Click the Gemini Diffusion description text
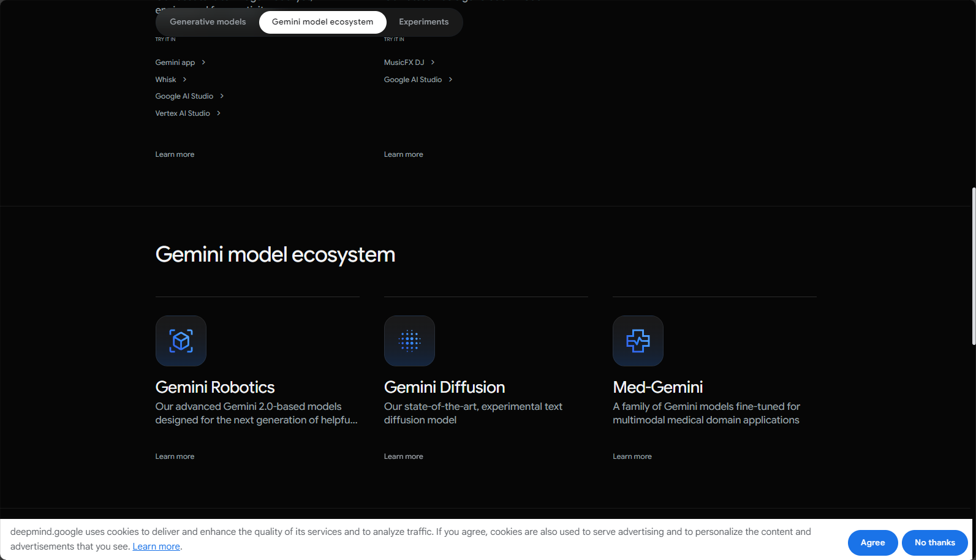 pos(473,414)
